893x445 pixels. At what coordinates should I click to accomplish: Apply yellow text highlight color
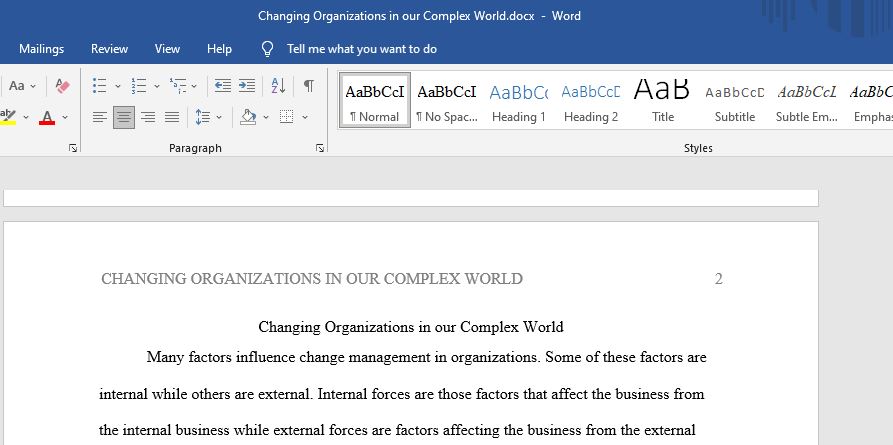click(8, 117)
